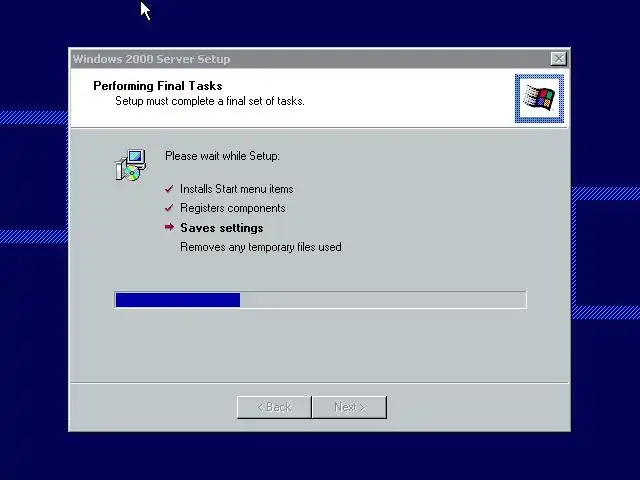Image resolution: width=640 pixels, height=480 pixels.
Task: Select the Performing Final Tasks heading
Action: tap(158, 86)
